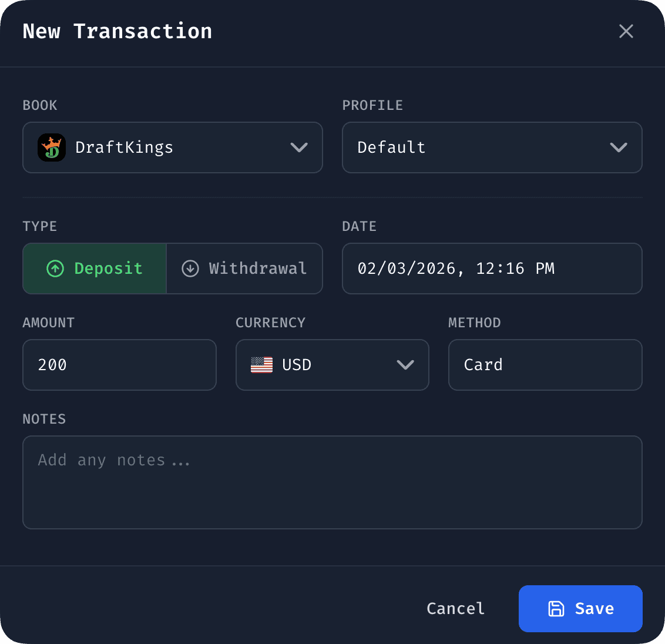Open the PROFILE dropdown showing Default

pyautogui.click(x=492, y=147)
